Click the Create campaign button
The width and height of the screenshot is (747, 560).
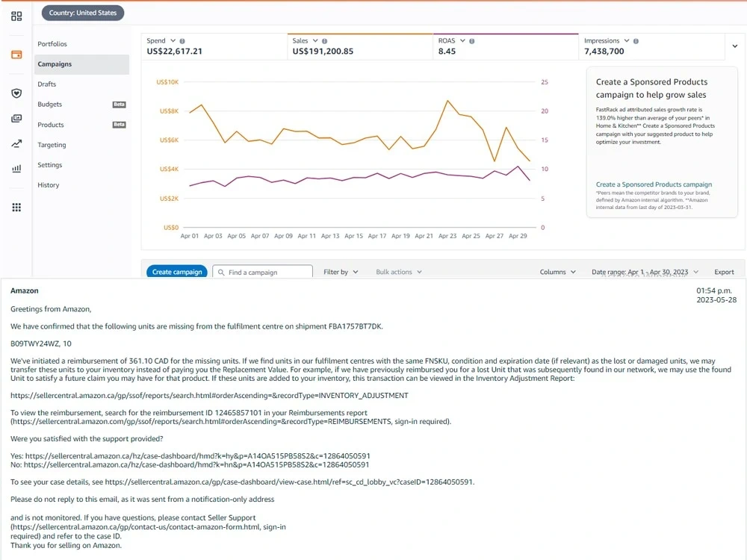[177, 272]
